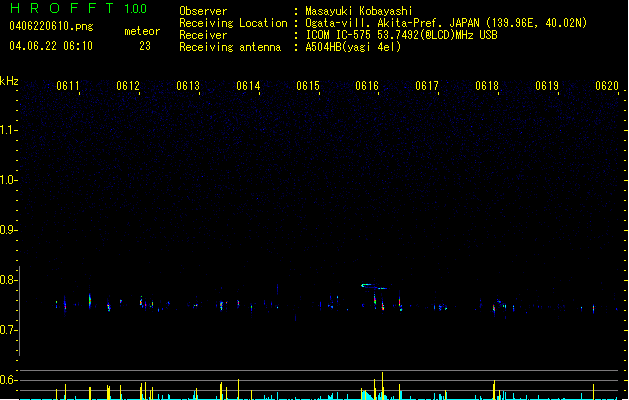Click the 0615 time marker
Image resolution: width=629 pixels, height=400 pixels.
point(308,86)
